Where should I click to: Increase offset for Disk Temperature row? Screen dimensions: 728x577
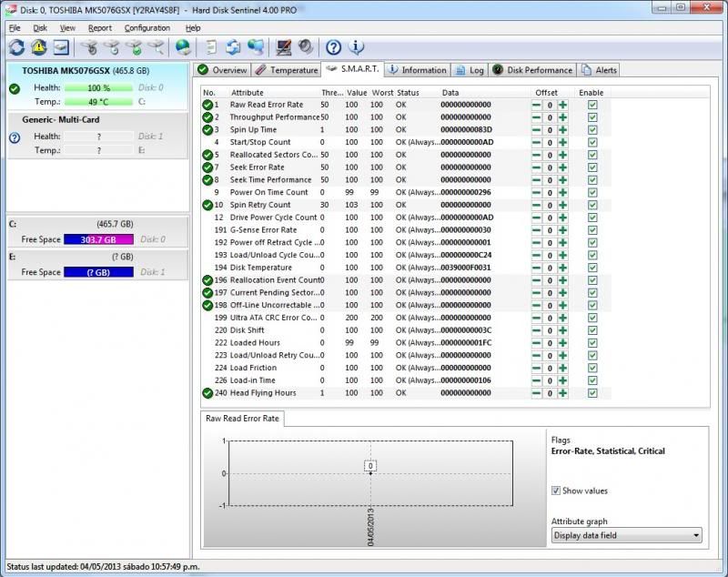(x=562, y=268)
